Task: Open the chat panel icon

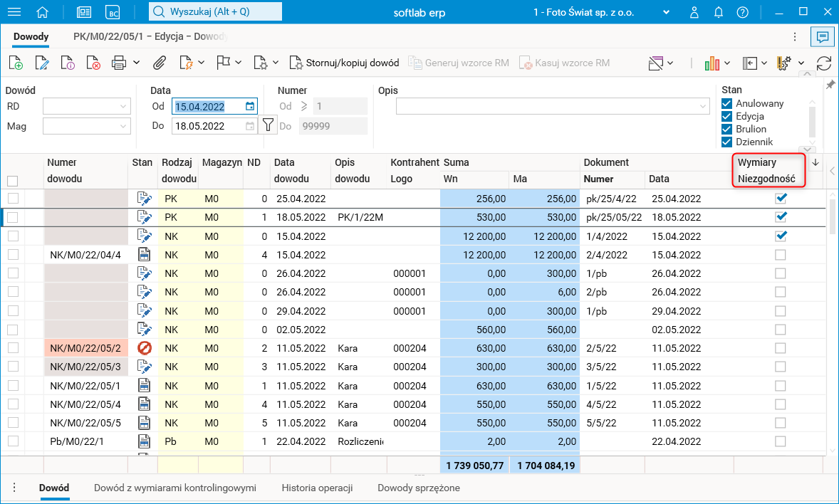Action: click(822, 36)
